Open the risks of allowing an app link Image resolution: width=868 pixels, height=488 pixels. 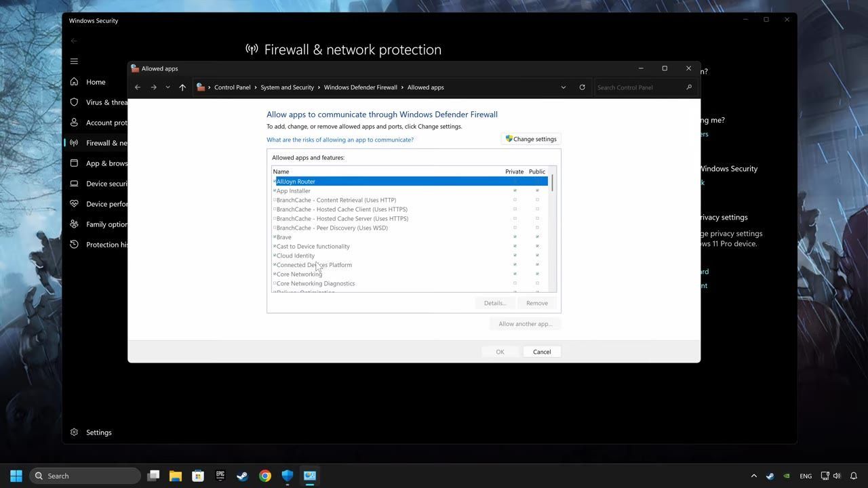pos(340,140)
